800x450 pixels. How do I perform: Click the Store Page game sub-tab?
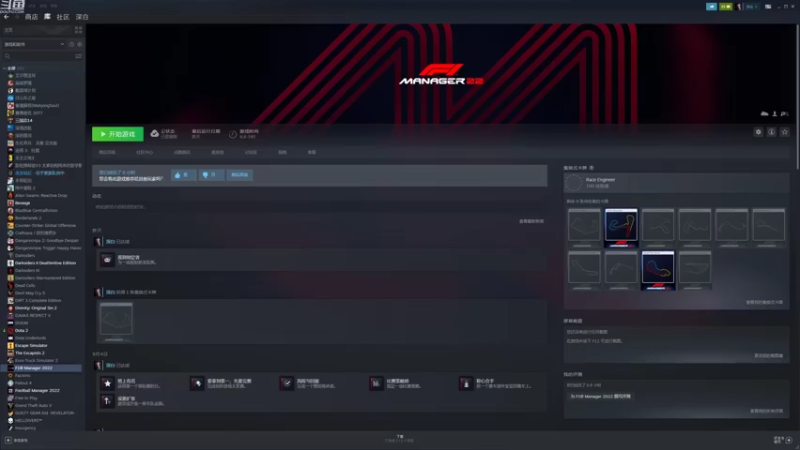click(107, 152)
